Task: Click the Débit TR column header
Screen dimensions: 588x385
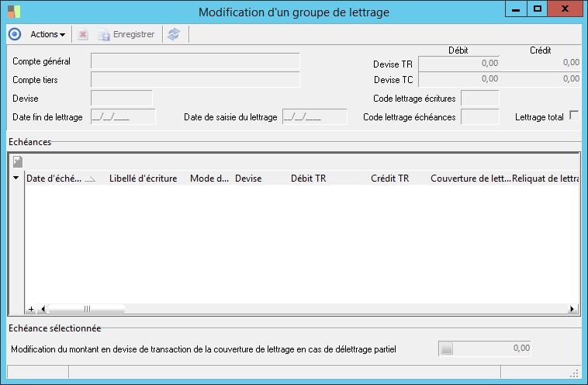Action: click(308, 178)
